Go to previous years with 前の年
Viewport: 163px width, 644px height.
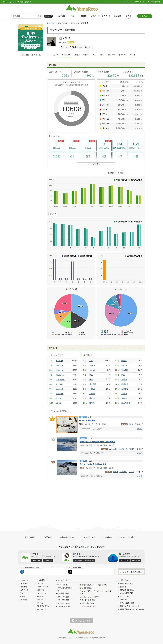[x=53, y=214]
